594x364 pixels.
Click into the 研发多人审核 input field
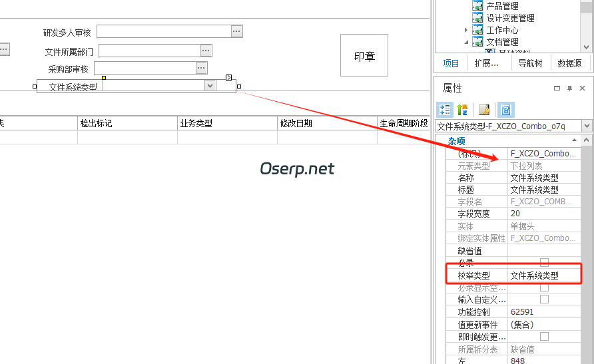[164, 31]
